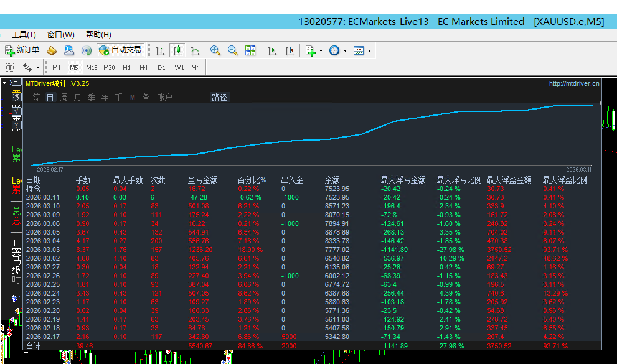Viewport: 617px width, 364px height.
Task: Click profit value 1236.20
Action: pos(200,250)
